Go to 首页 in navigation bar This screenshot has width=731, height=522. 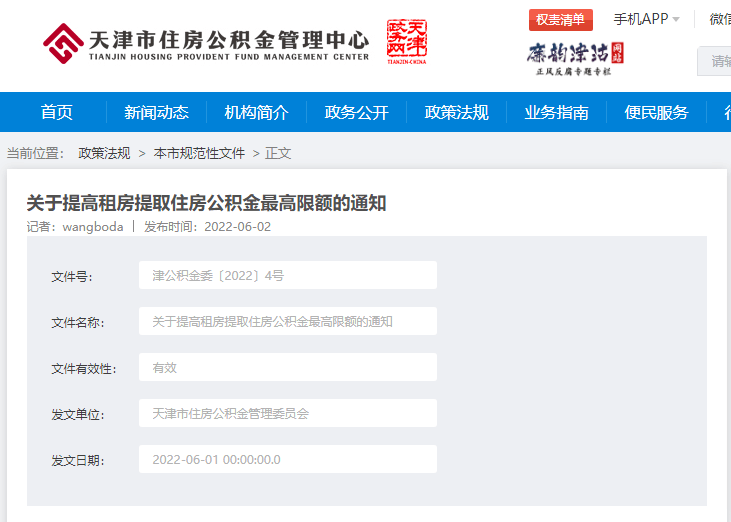(57, 112)
